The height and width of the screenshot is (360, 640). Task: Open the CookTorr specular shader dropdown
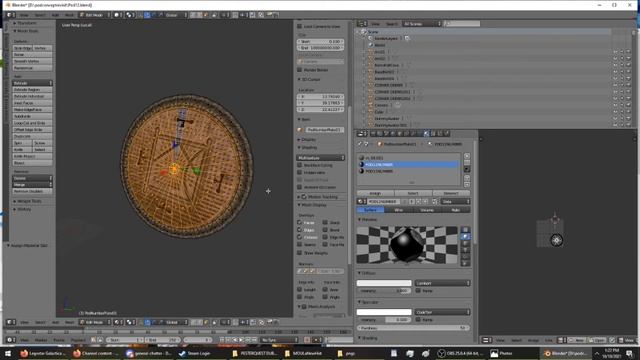click(x=442, y=312)
